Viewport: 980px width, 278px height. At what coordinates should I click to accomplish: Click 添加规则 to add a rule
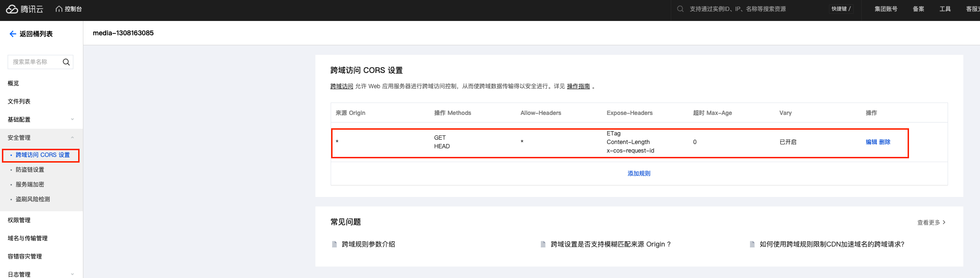click(x=639, y=174)
